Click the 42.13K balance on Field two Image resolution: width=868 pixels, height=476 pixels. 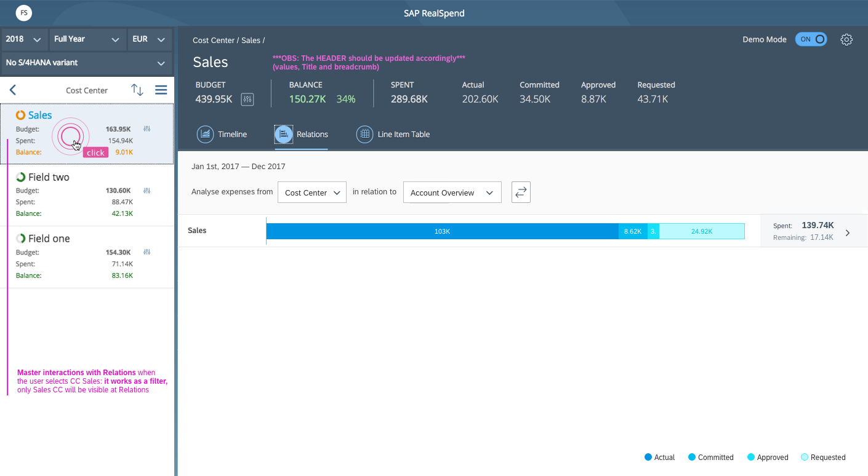point(123,214)
